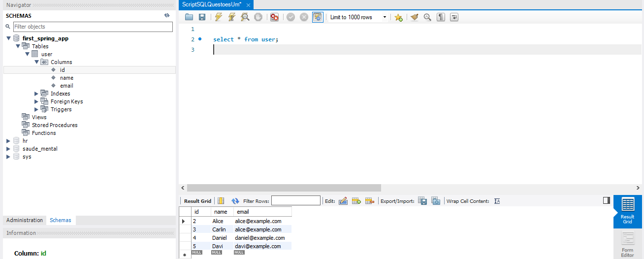Screen dimensions: 644x259
Task: Collapse the Tables node
Action: click(x=18, y=46)
